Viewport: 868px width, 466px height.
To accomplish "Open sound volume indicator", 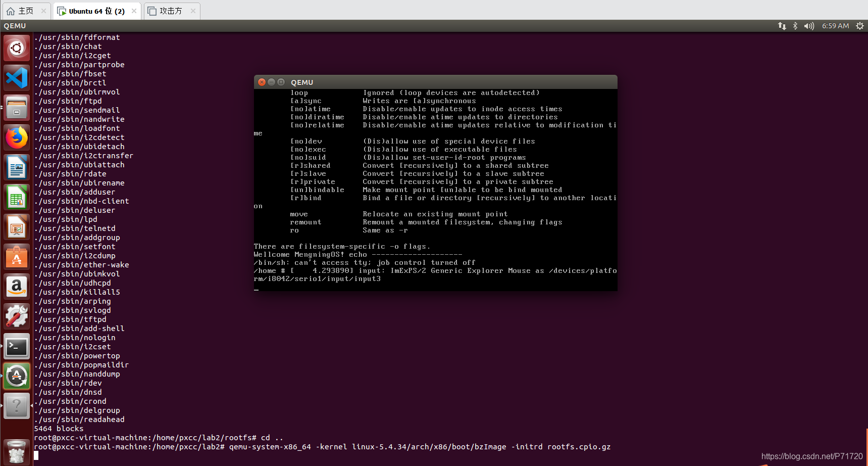I will pyautogui.click(x=809, y=26).
